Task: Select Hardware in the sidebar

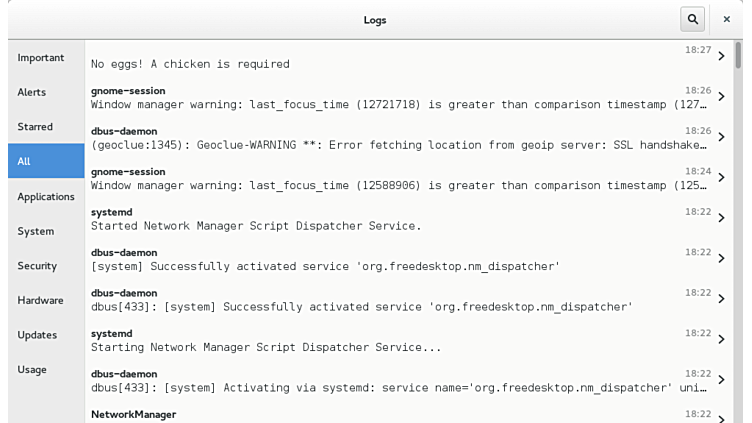Action: coord(40,300)
